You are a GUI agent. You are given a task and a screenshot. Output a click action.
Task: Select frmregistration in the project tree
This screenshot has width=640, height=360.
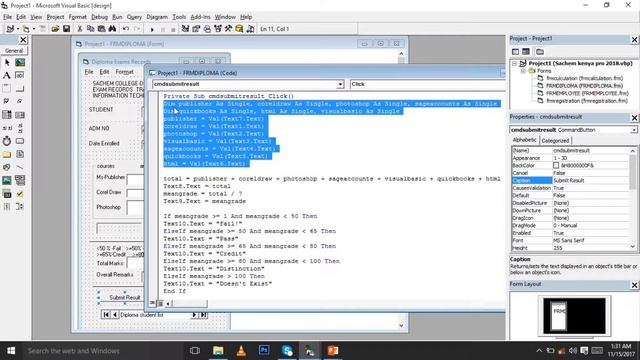[582, 101]
